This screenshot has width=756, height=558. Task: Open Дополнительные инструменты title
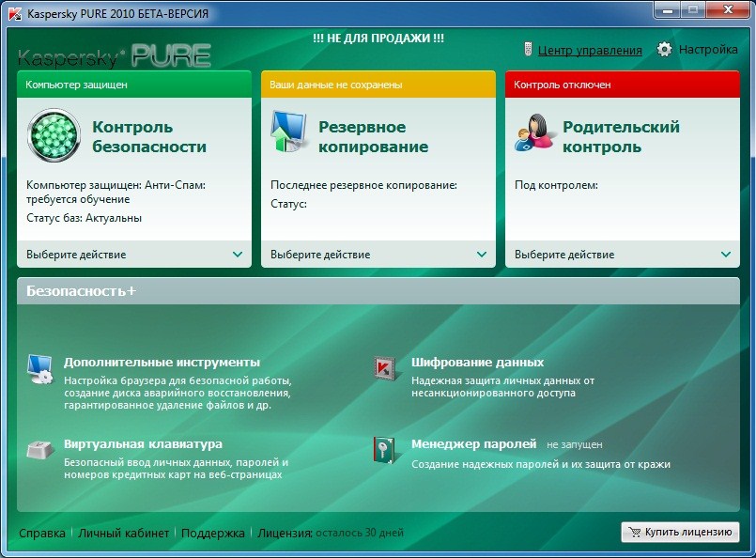162,363
